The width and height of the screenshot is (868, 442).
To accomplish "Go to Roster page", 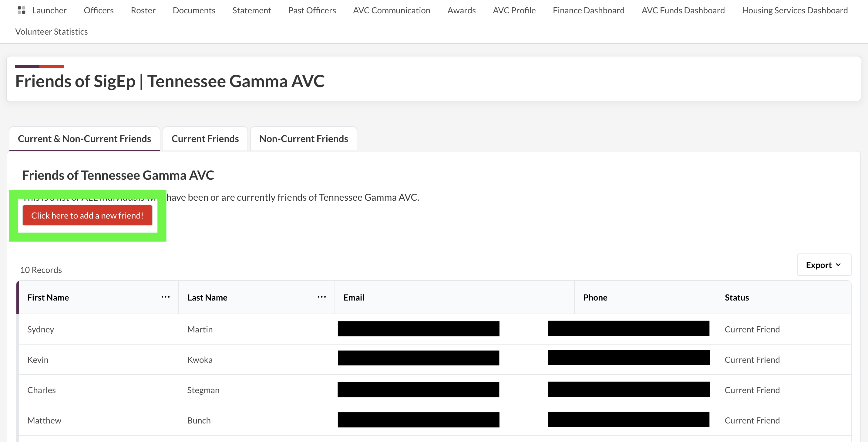I will (x=143, y=10).
